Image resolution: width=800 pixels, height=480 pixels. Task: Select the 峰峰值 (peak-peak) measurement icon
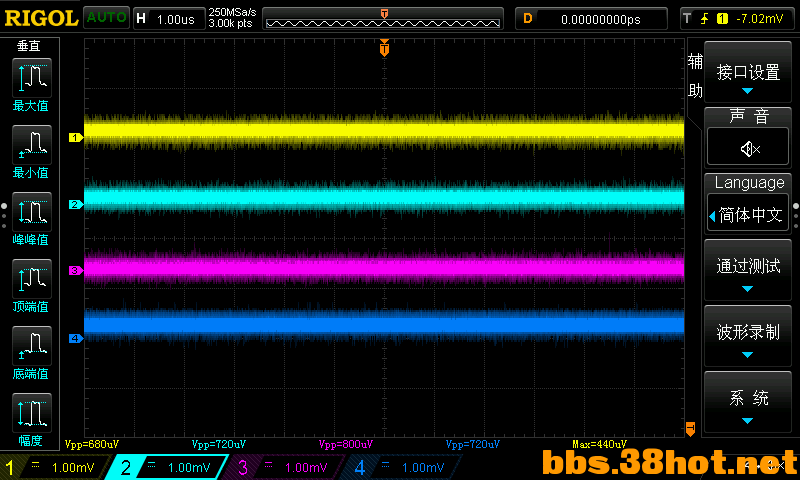(x=32, y=212)
